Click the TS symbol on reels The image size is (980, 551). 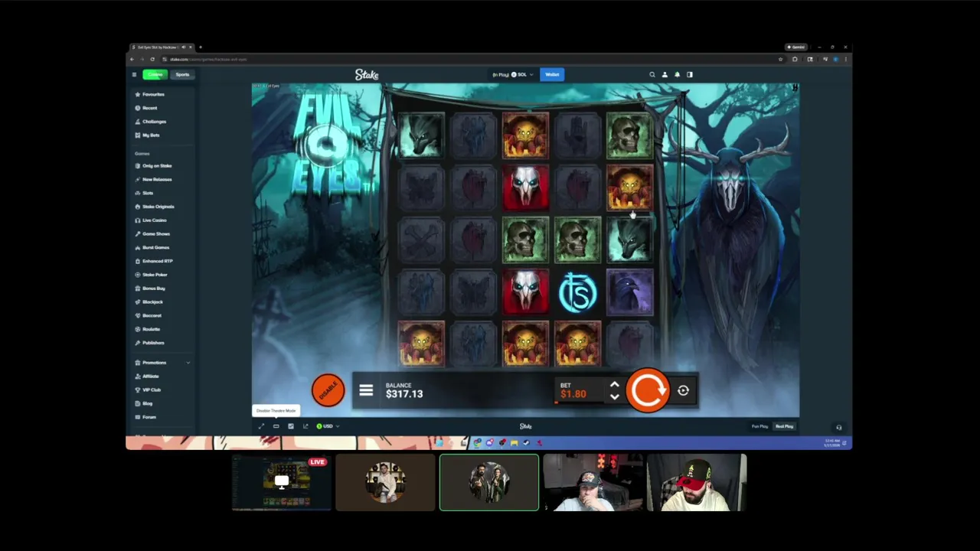tap(577, 292)
